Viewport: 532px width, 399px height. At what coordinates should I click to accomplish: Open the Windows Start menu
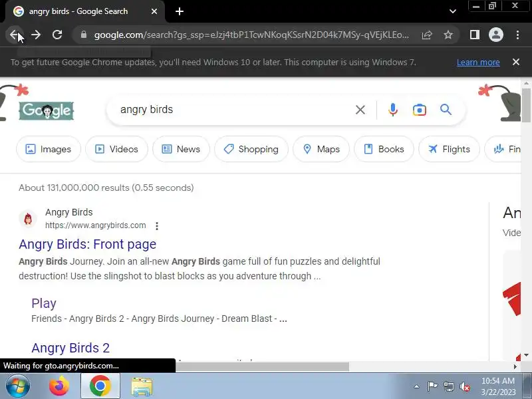(18, 386)
